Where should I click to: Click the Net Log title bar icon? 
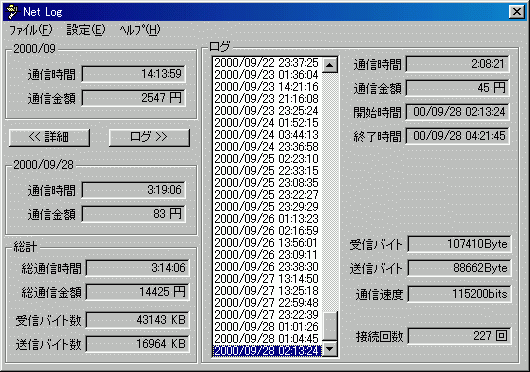click(x=12, y=12)
